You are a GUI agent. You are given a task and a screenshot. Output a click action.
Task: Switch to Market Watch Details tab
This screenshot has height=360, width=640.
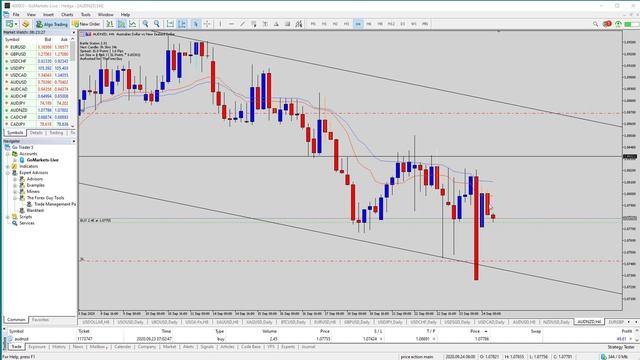(36, 133)
